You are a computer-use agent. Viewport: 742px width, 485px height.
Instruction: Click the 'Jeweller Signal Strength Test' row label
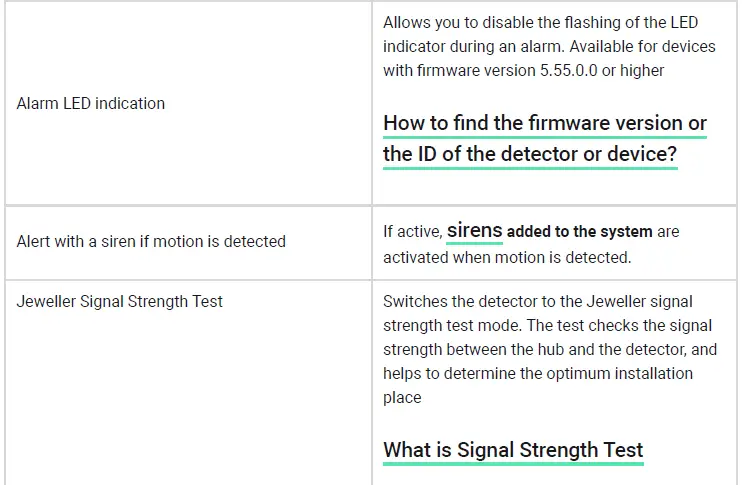pos(120,301)
